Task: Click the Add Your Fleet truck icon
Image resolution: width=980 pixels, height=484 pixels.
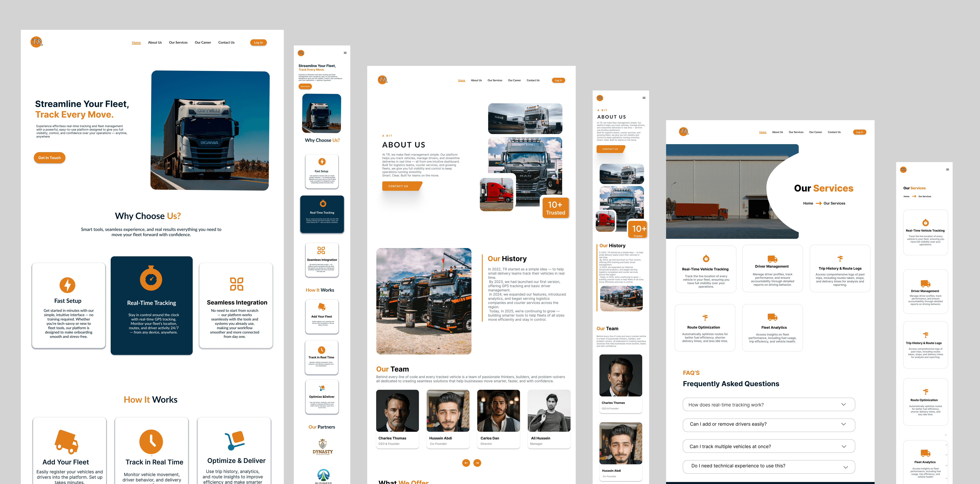Action: 66,442
